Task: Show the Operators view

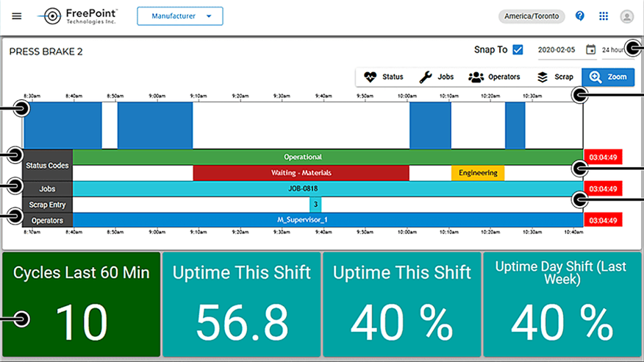Action: pos(494,77)
